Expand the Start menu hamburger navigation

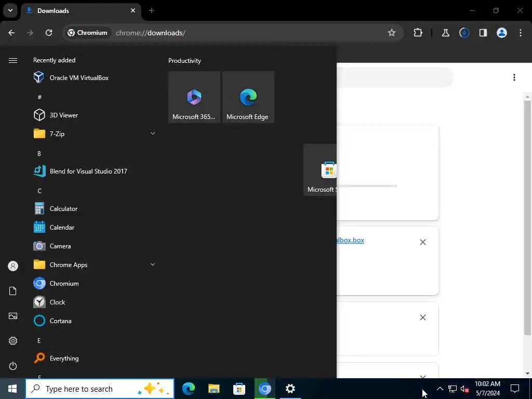tap(13, 60)
